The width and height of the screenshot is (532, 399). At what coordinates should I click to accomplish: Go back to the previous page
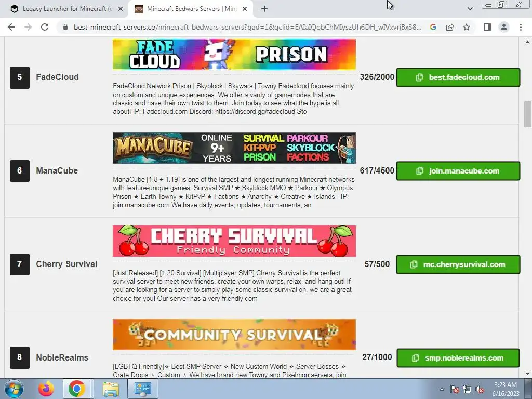11,27
